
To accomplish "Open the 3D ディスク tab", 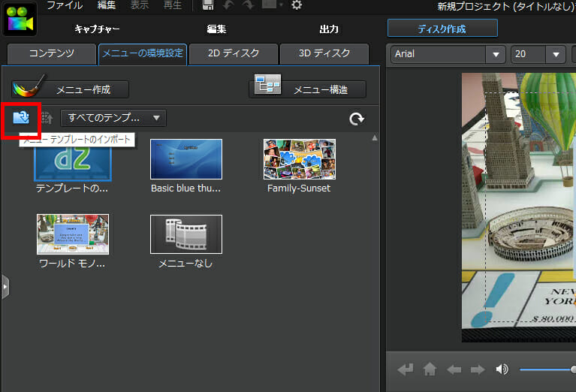I will click(324, 53).
